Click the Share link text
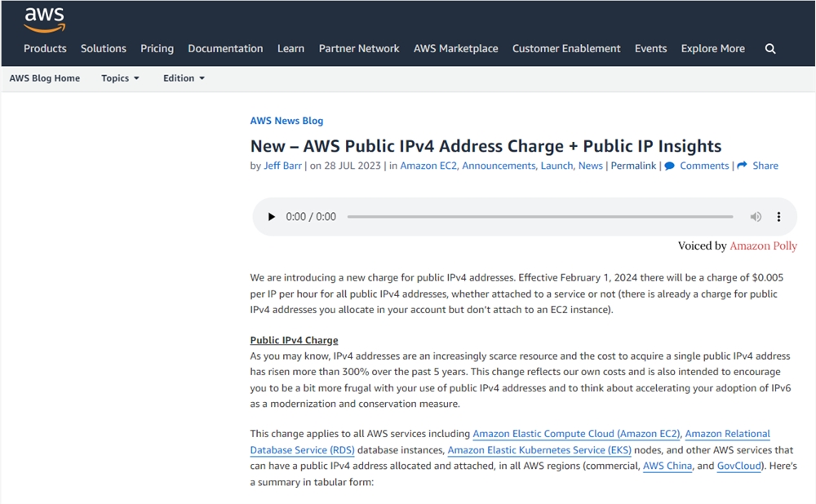 (765, 166)
